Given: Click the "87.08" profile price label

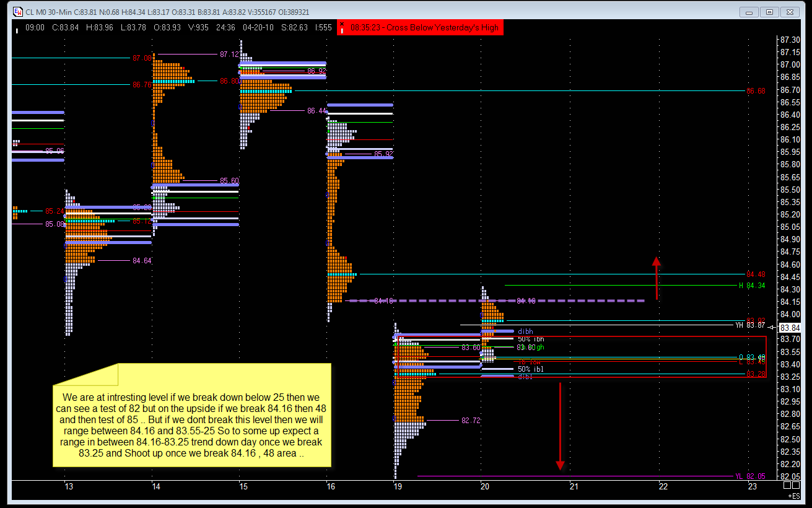Looking at the screenshot, I should [142, 58].
